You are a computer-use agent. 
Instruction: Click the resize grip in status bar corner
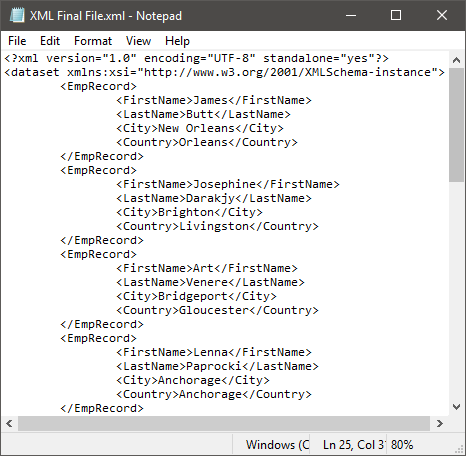point(460,449)
